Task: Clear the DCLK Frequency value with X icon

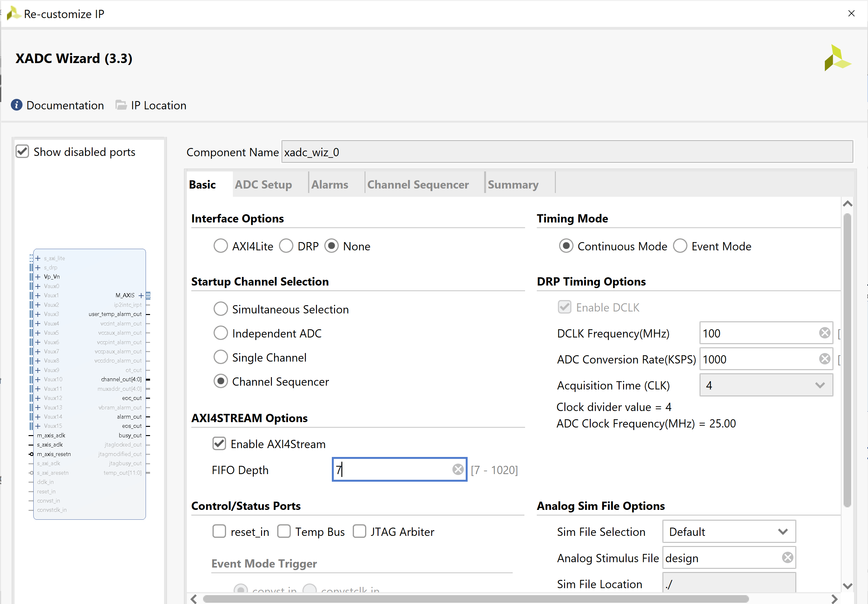Action: click(x=825, y=333)
